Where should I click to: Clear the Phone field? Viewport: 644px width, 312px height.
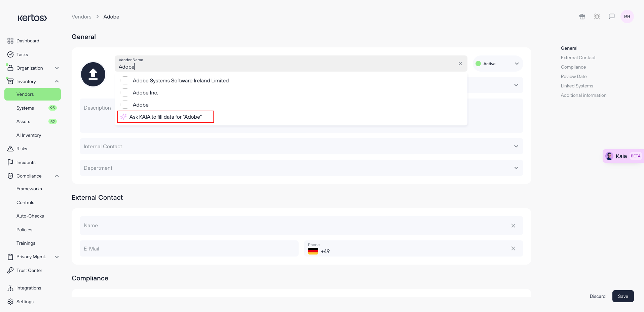click(x=513, y=248)
